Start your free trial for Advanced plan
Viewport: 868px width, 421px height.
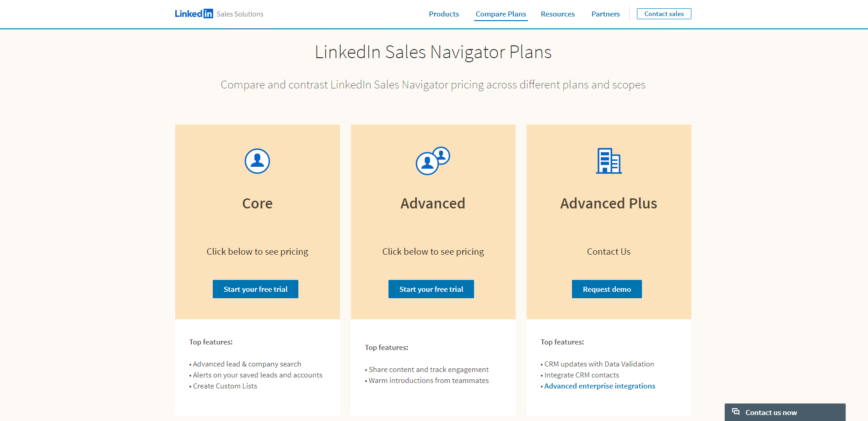[x=431, y=289]
